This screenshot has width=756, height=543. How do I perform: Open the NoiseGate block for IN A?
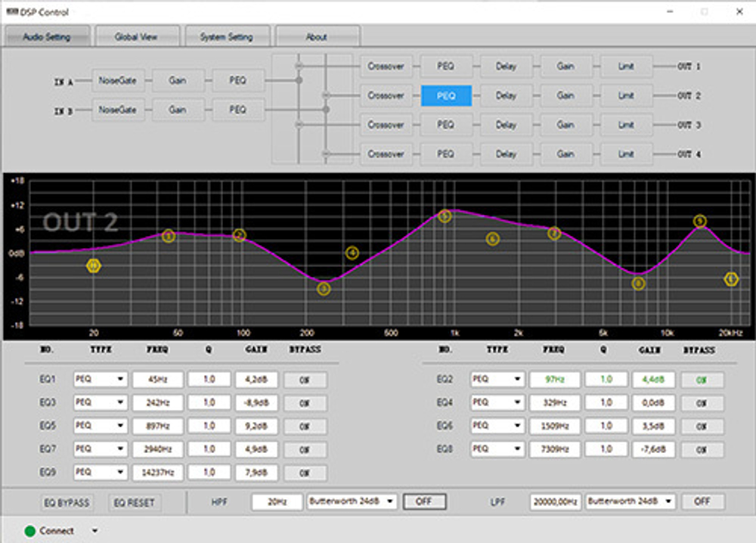(x=118, y=80)
